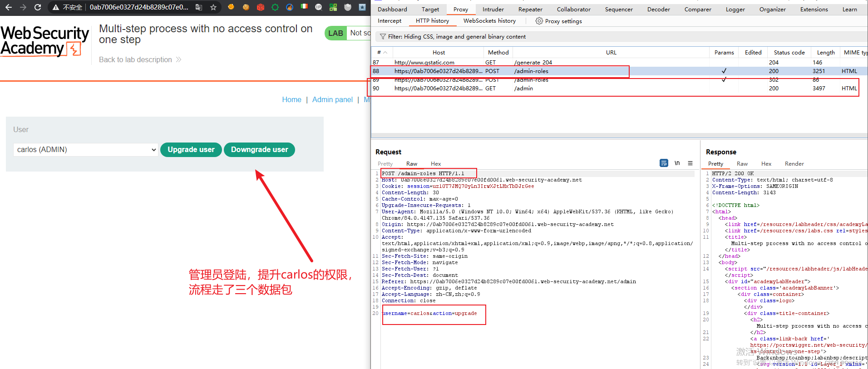The width and height of the screenshot is (868, 369).
Task: Select history row 90 GET /admin
Action: pos(620,89)
